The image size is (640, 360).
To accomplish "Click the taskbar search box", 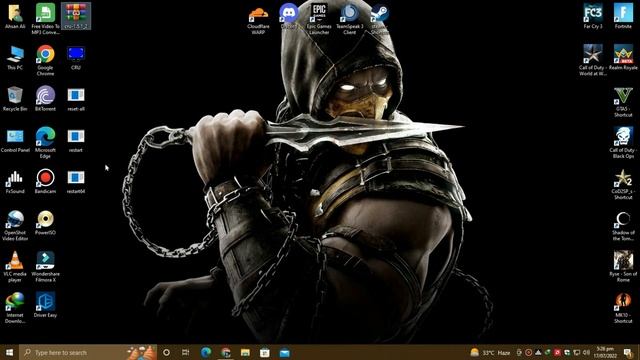I will pos(88,352).
